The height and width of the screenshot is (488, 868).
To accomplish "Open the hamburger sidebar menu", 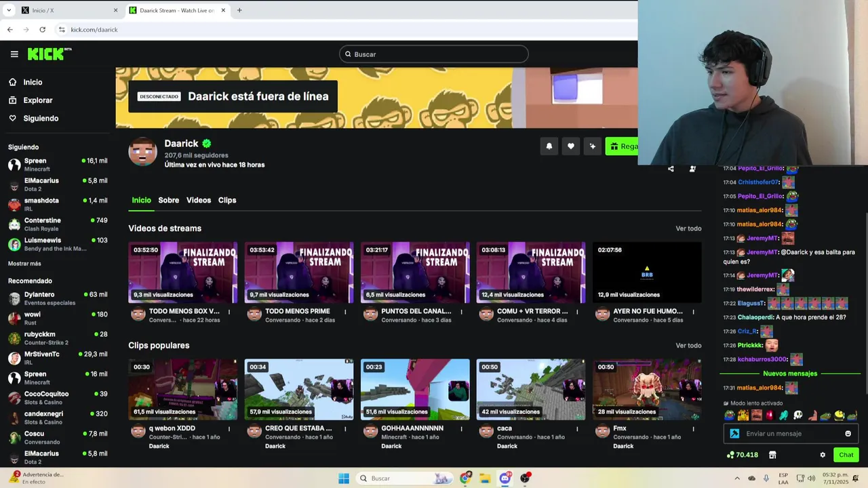I will tap(14, 54).
